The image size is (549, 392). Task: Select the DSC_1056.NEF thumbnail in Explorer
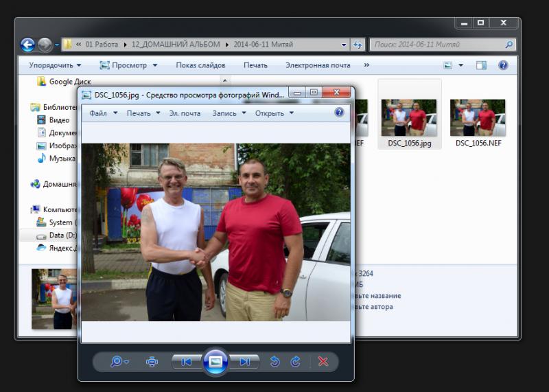tap(478, 117)
